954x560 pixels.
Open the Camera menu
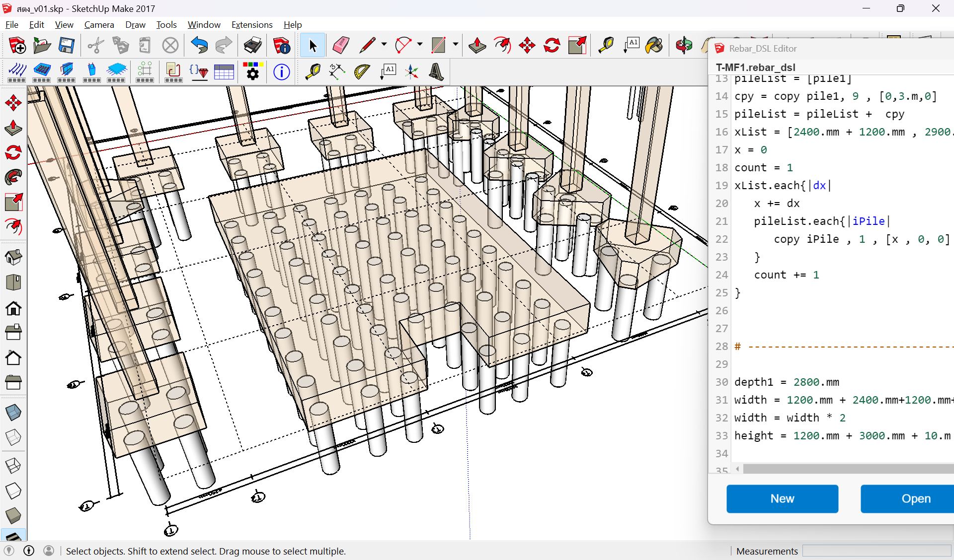click(99, 25)
